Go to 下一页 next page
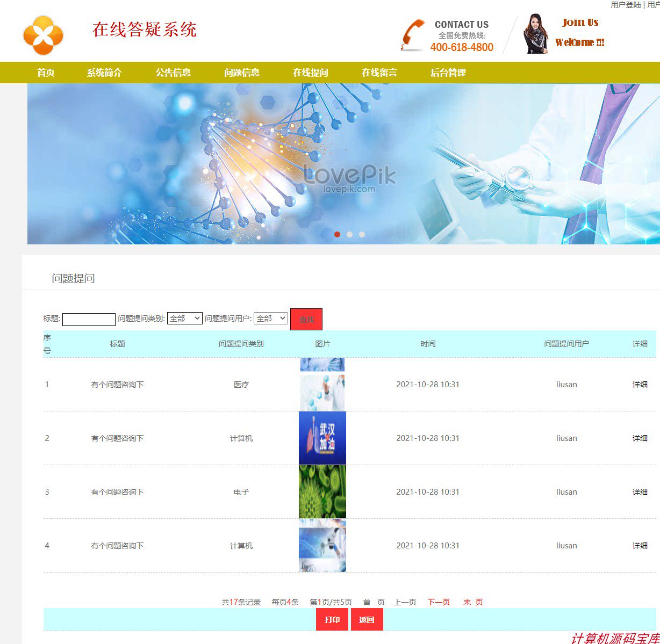Image resolution: width=660 pixels, height=644 pixels. tap(439, 602)
